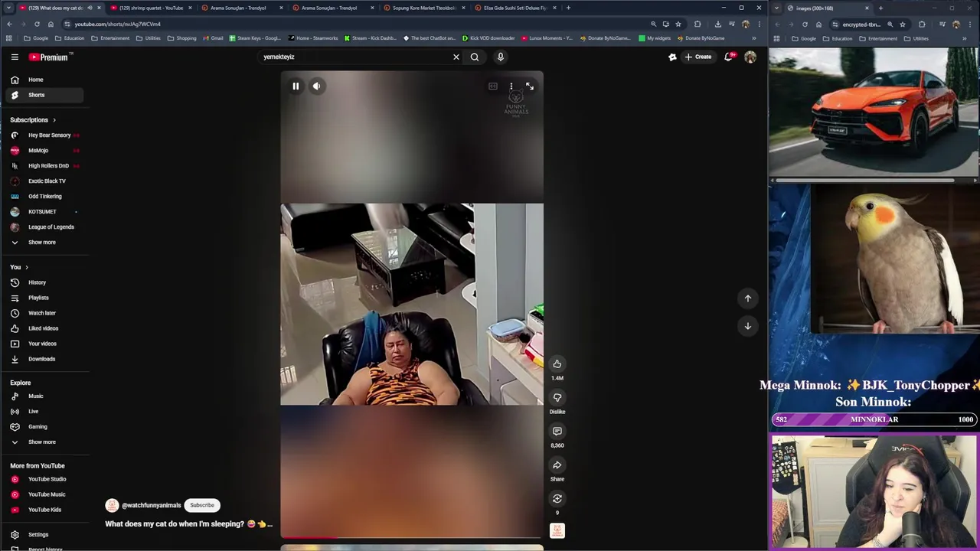
Task: Open Playlists in the sidebar
Action: click(x=46, y=298)
